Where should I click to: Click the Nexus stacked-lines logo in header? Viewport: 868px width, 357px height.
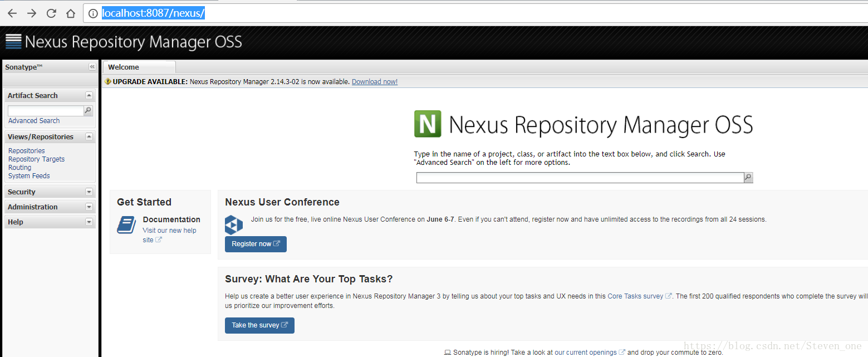tap(13, 42)
